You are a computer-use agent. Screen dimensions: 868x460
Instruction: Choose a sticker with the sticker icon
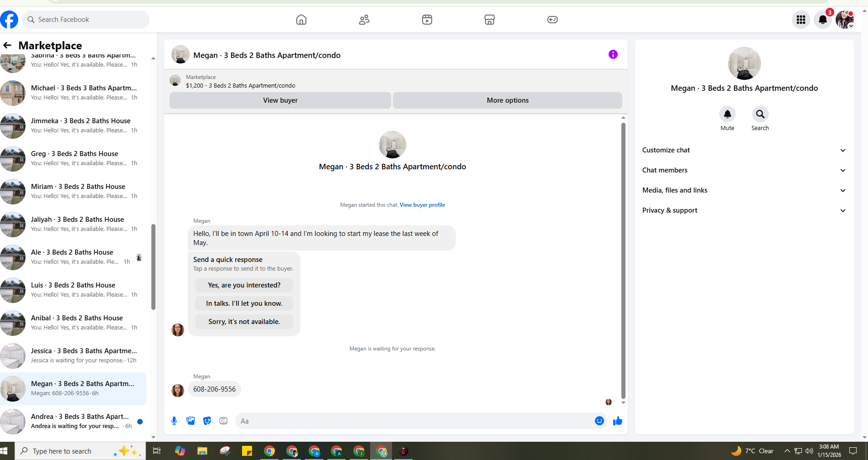[207, 421]
